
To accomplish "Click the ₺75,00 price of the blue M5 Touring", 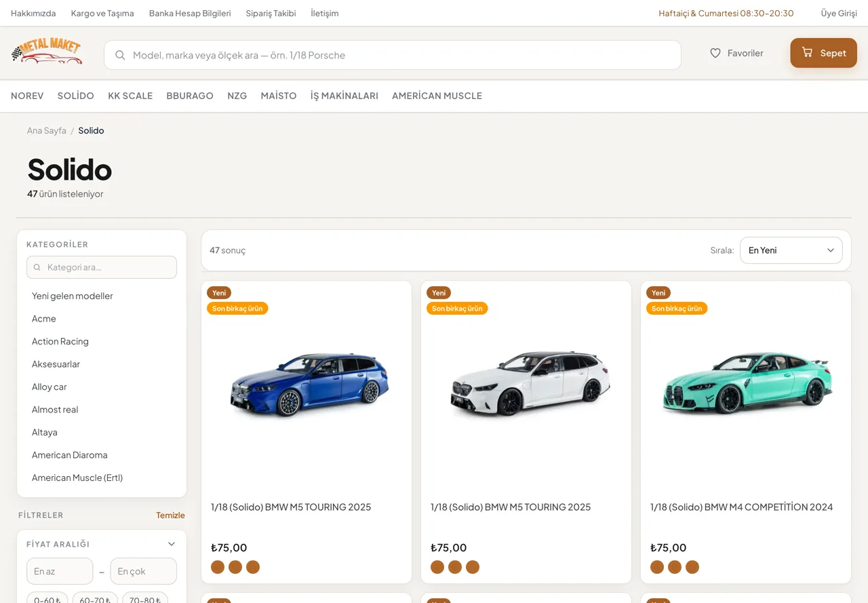I will coord(229,547).
